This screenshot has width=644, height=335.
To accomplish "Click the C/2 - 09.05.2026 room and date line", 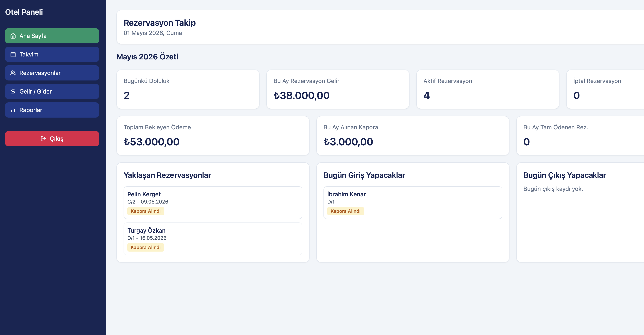I will point(148,202).
